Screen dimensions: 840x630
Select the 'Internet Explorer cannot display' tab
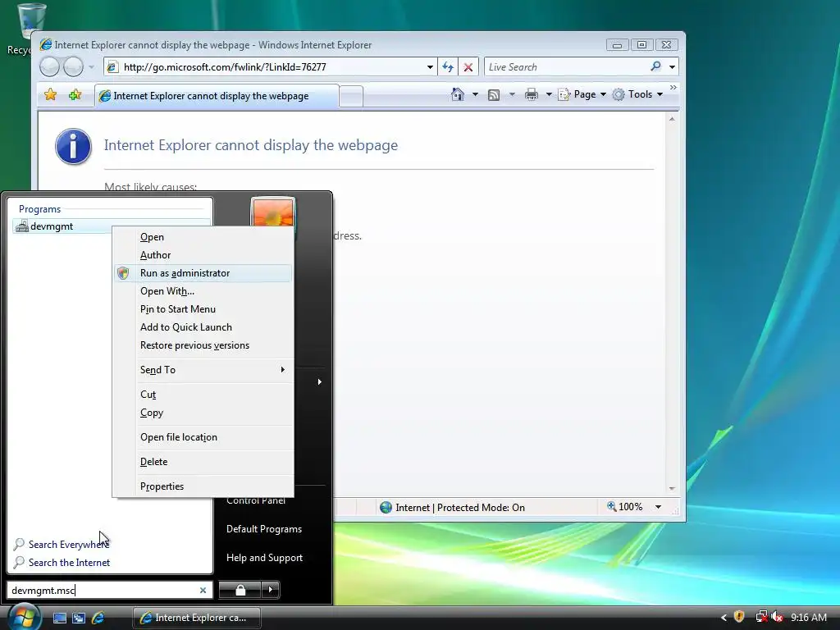tap(217, 96)
